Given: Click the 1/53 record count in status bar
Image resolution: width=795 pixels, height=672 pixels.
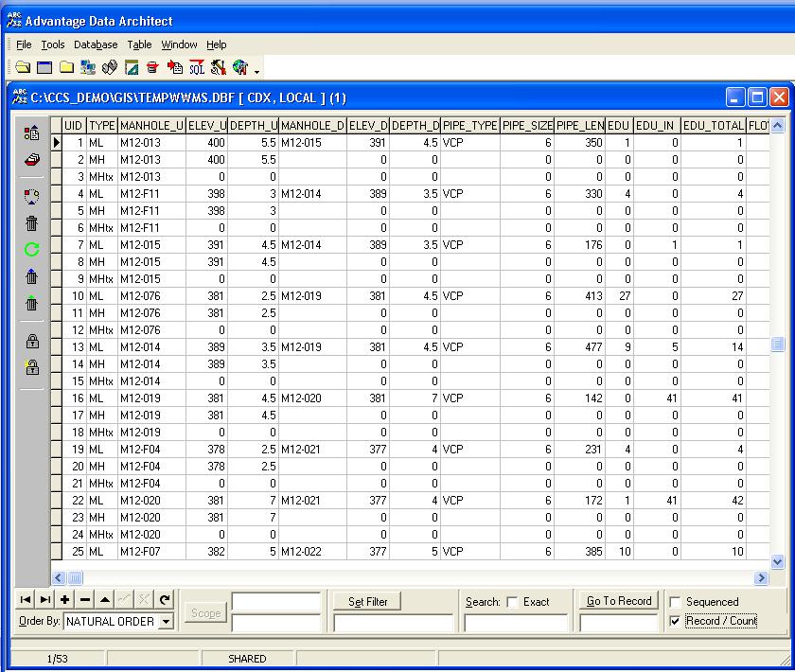Looking at the screenshot, I should [x=58, y=659].
